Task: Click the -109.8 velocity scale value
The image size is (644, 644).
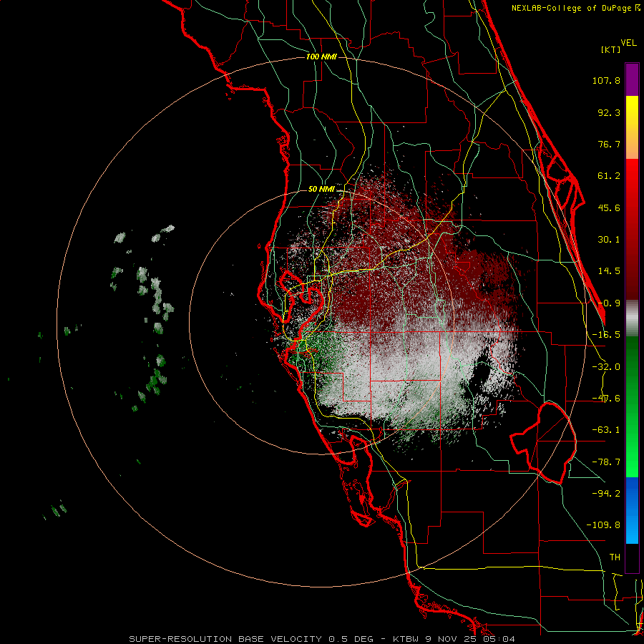Action: [604, 525]
